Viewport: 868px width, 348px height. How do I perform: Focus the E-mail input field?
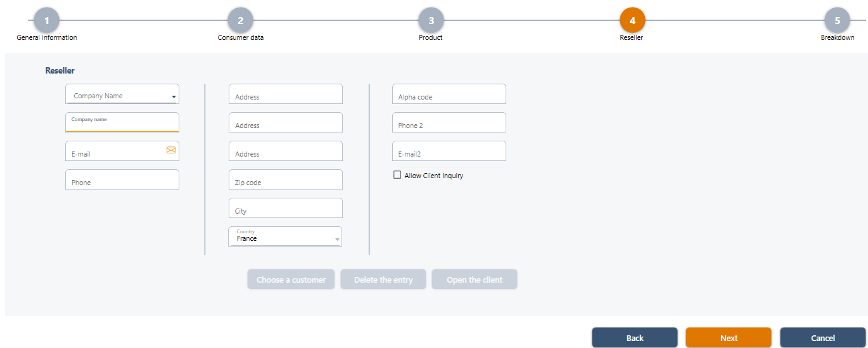[122, 151]
